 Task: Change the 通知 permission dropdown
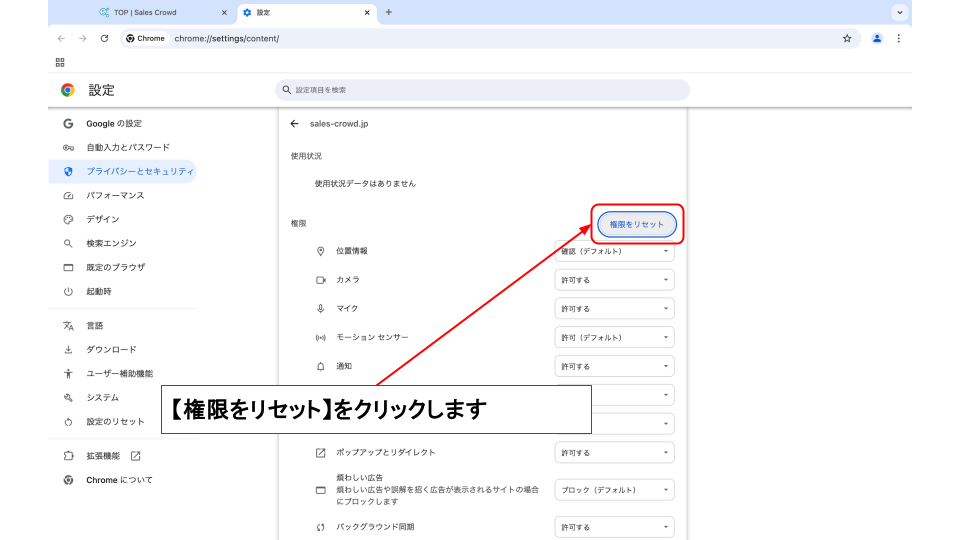click(x=614, y=367)
